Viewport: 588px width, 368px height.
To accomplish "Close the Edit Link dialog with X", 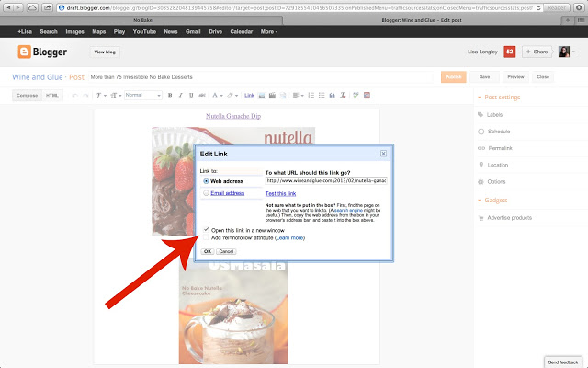I will (383, 154).
